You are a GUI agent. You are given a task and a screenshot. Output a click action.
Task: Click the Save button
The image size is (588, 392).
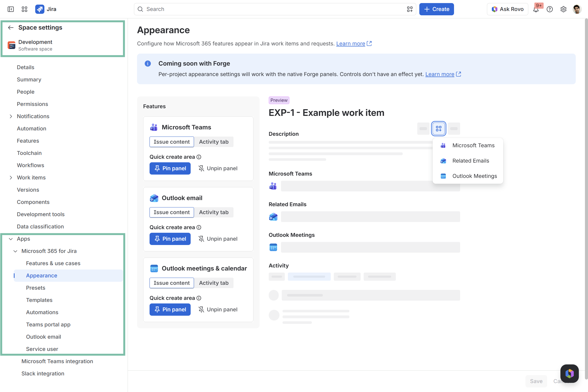(536, 381)
